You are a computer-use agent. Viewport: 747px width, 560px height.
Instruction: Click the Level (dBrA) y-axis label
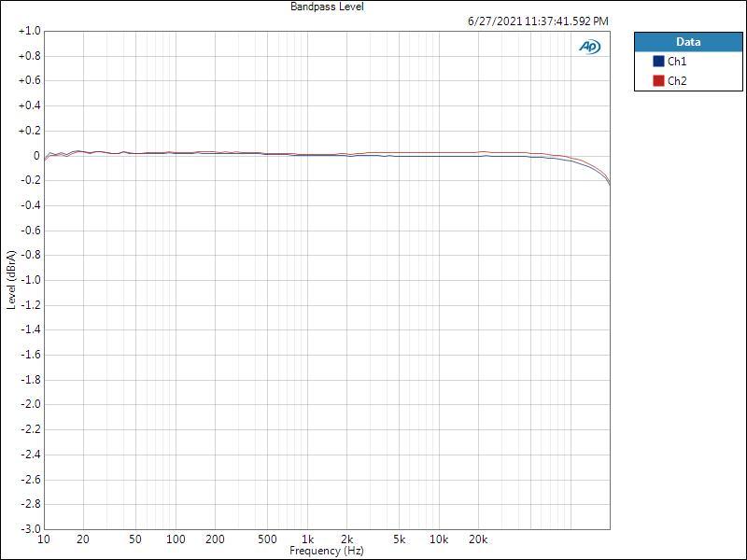click(11, 280)
